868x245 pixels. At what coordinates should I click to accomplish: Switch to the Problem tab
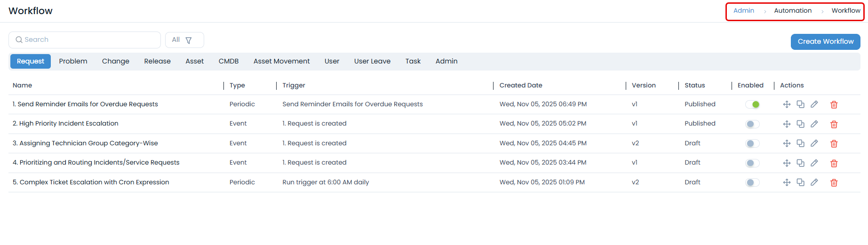(x=73, y=61)
